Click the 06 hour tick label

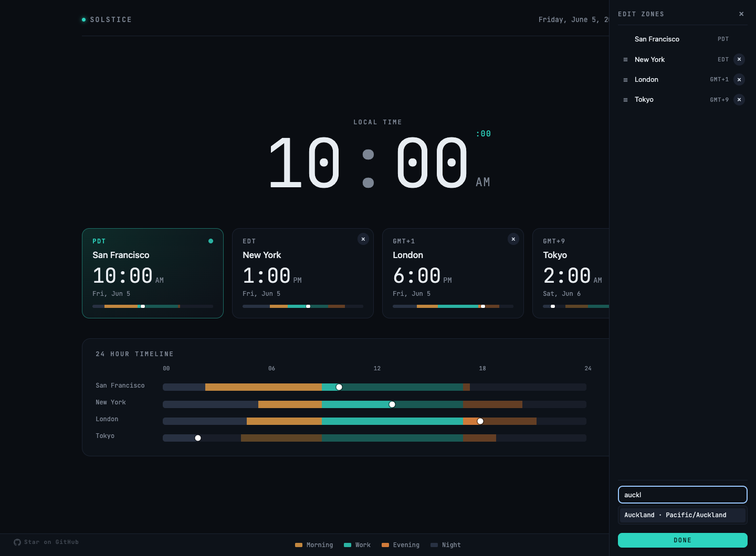pyautogui.click(x=271, y=369)
